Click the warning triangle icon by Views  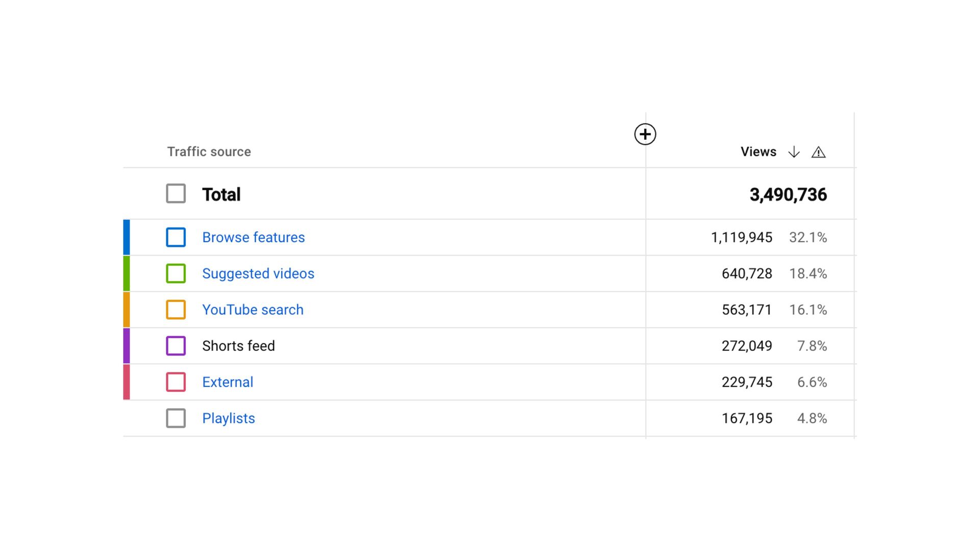(818, 152)
